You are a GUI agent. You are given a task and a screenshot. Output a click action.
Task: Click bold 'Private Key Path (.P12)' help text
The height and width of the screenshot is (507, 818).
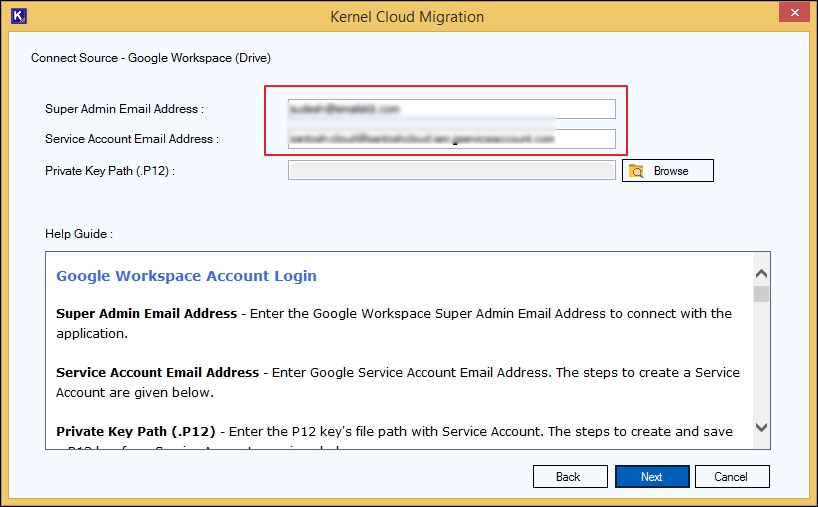[136, 431]
